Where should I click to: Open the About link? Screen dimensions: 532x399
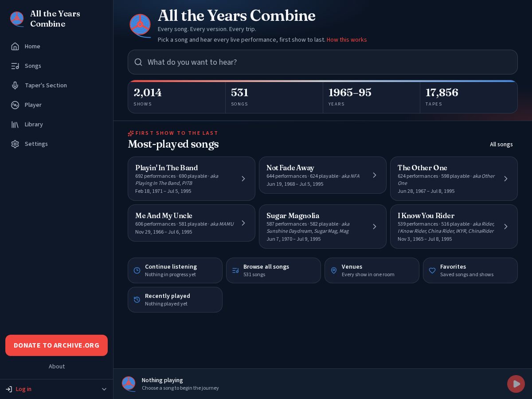[57, 366]
